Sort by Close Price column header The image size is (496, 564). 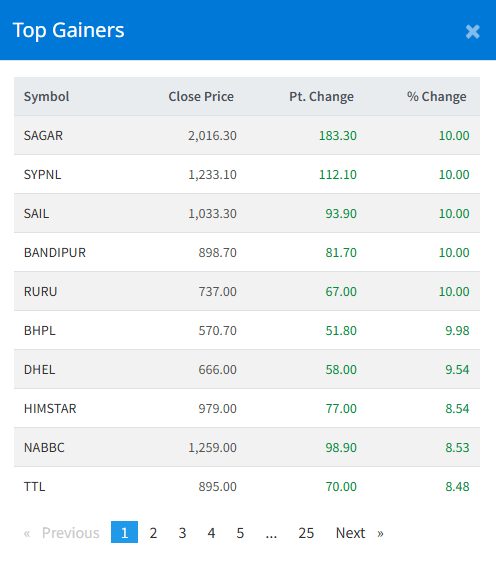[201, 96]
